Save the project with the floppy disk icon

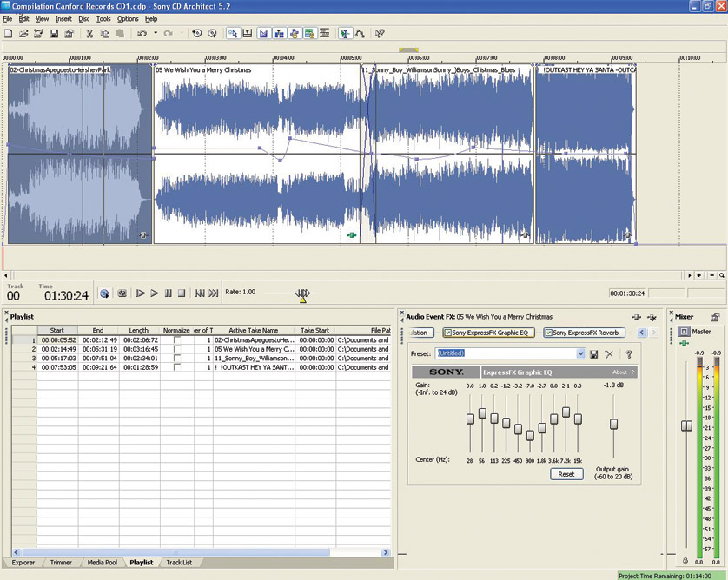tap(55, 33)
